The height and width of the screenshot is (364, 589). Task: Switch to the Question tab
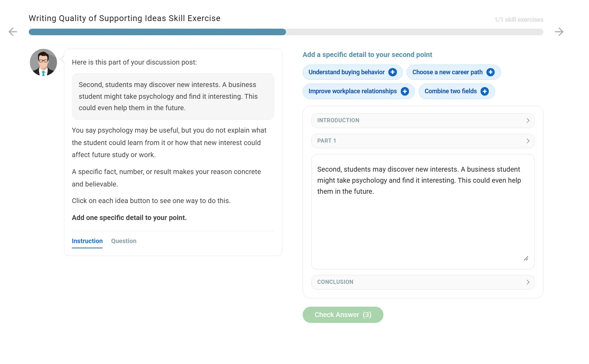click(x=124, y=241)
